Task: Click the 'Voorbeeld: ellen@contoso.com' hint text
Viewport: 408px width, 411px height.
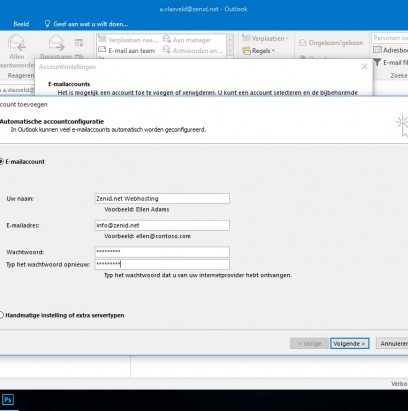Action: tap(147, 236)
